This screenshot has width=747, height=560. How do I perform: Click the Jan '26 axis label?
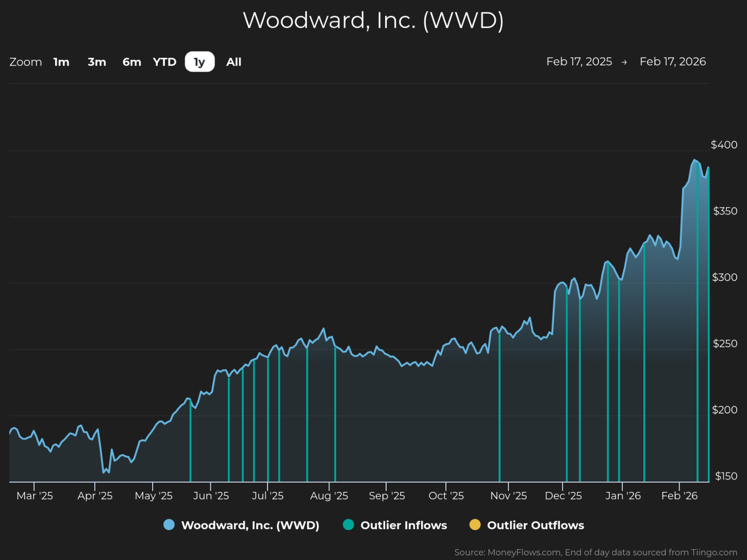tap(623, 496)
